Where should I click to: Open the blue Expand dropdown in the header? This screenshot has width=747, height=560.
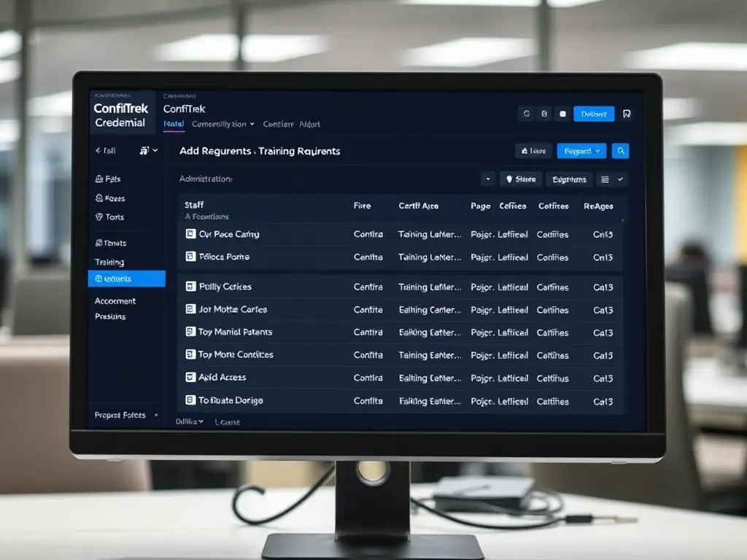[x=581, y=151]
